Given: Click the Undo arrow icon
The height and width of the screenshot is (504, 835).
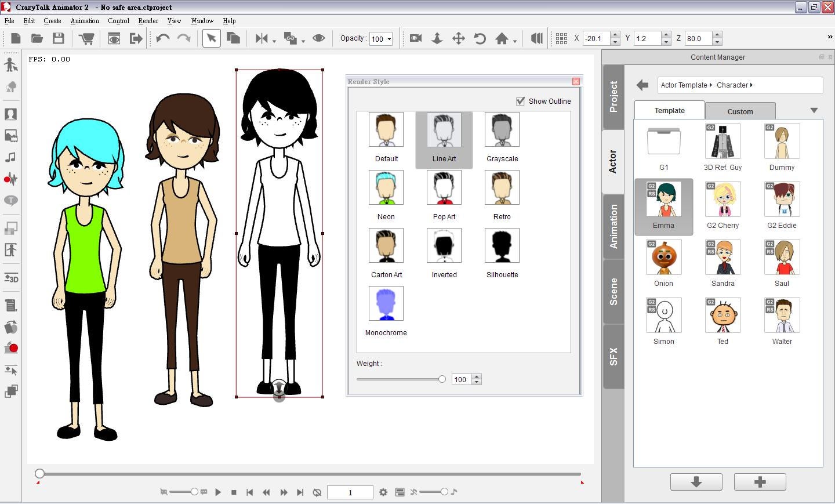Looking at the screenshot, I should click(x=162, y=39).
